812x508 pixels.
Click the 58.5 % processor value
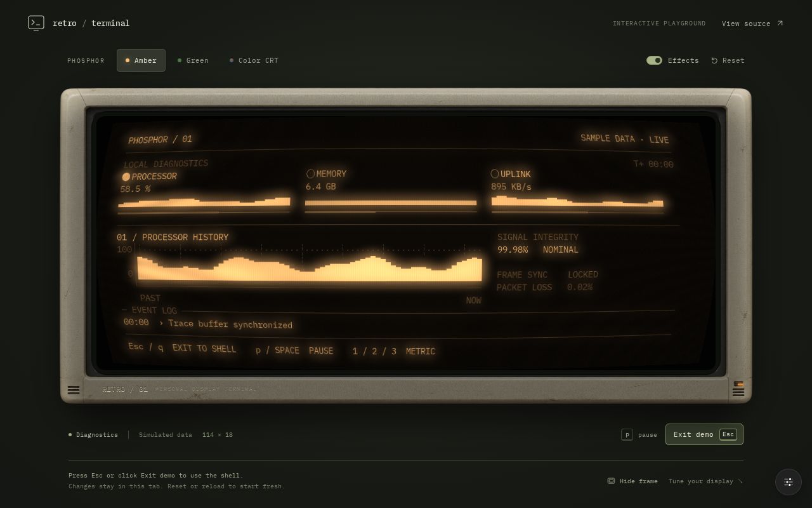pos(135,189)
